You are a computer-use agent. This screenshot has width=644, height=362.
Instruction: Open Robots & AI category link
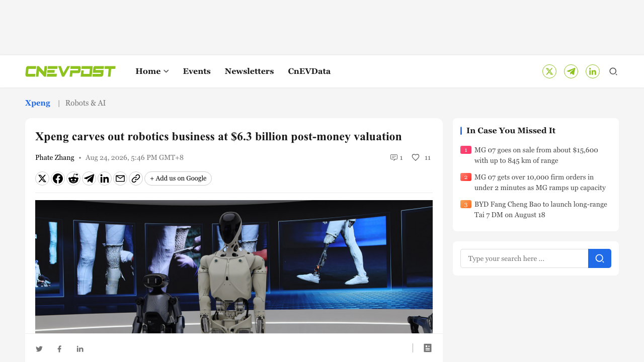click(x=86, y=103)
